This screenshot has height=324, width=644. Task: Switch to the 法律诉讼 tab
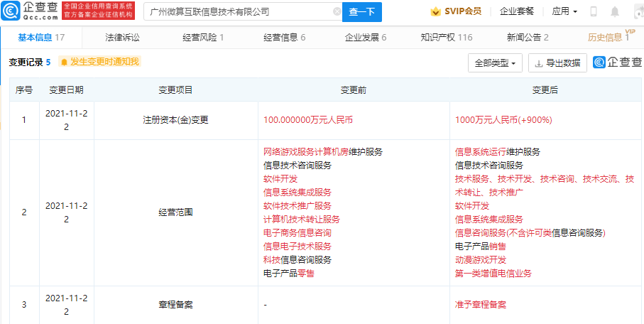pos(122,38)
